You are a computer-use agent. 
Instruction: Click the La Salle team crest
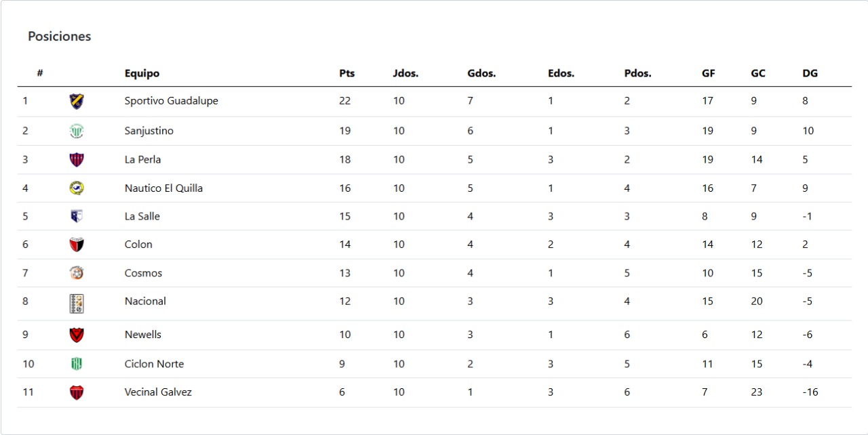(77, 216)
